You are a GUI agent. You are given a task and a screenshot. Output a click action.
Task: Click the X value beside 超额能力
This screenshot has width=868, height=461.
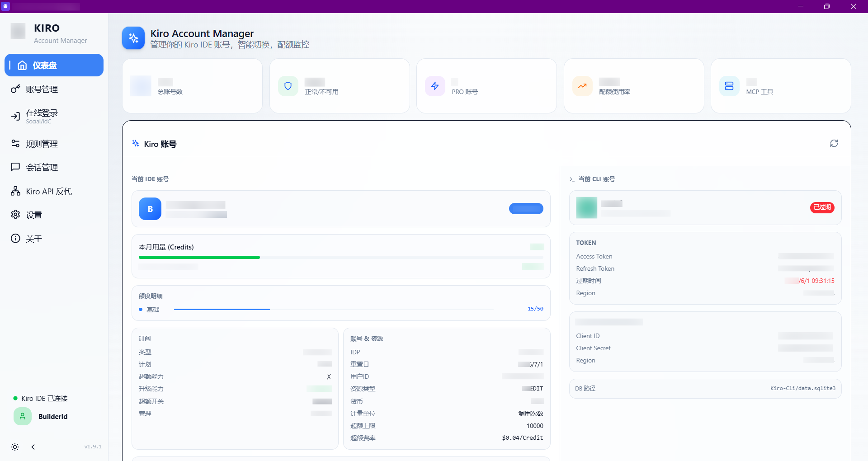pos(329,376)
